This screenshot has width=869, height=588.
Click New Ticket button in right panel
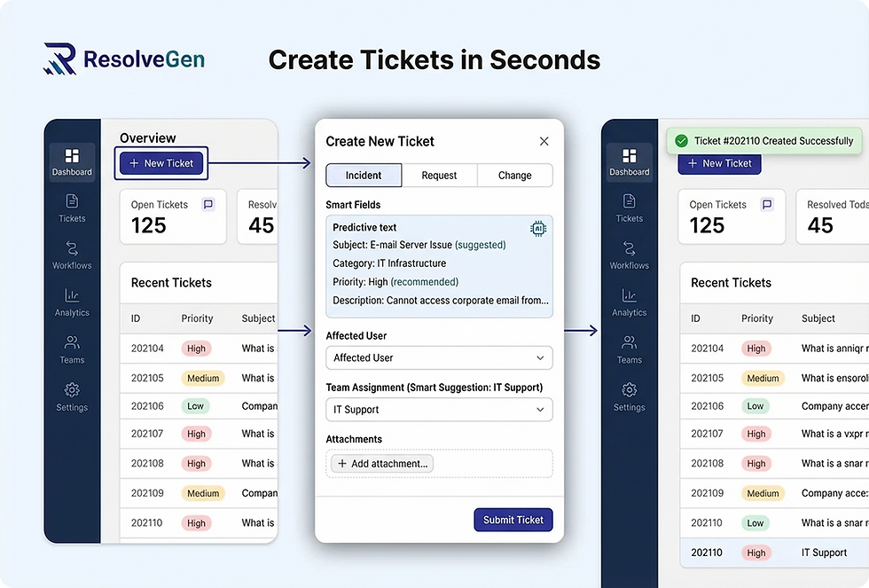[x=719, y=163]
